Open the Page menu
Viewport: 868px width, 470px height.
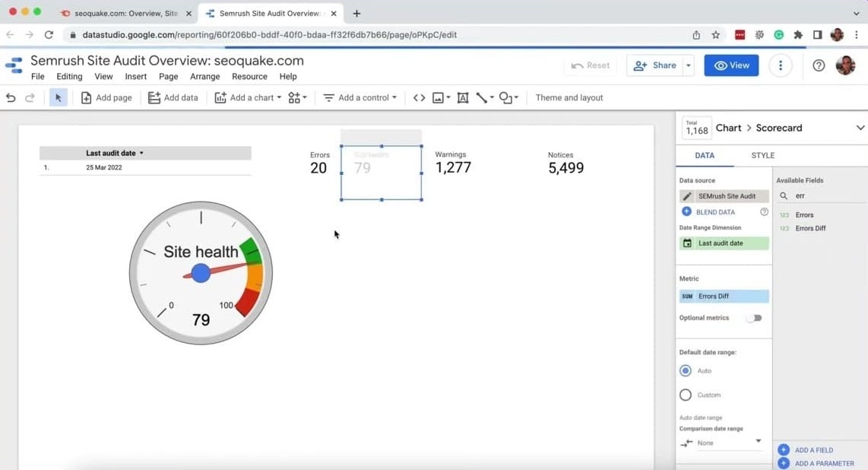(168, 76)
